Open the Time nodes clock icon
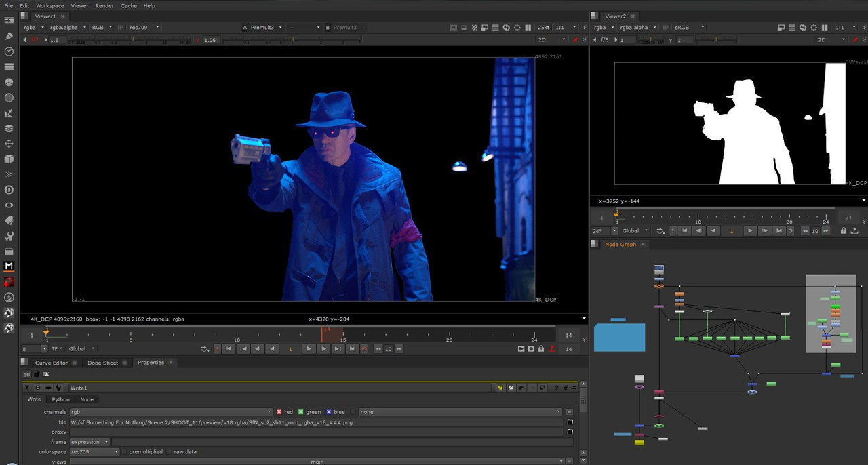This screenshot has height=465, width=868. click(9, 52)
